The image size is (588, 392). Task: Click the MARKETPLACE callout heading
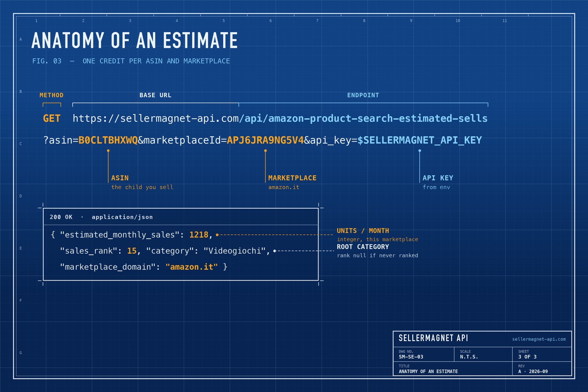pos(292,178)
